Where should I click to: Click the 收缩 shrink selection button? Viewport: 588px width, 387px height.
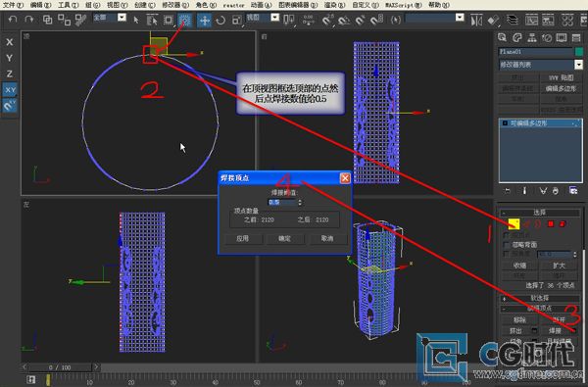point(519,266)
